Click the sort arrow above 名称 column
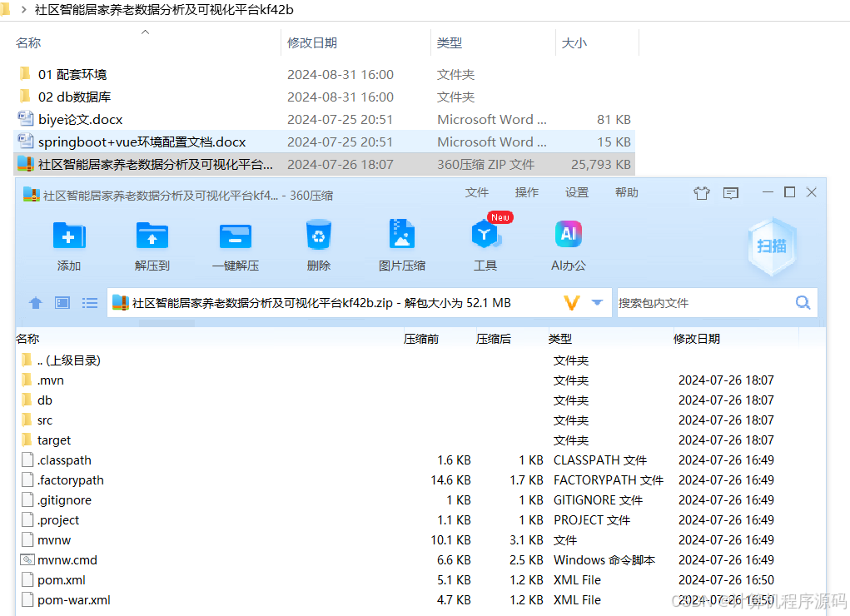Viewport: 850px width, 616px height. [145, 32]
